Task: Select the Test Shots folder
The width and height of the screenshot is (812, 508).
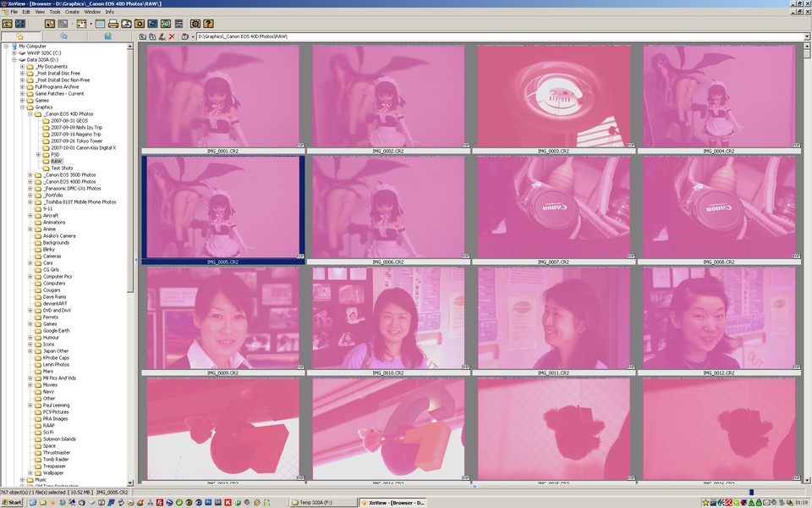Action: click(x=62, y=168)
